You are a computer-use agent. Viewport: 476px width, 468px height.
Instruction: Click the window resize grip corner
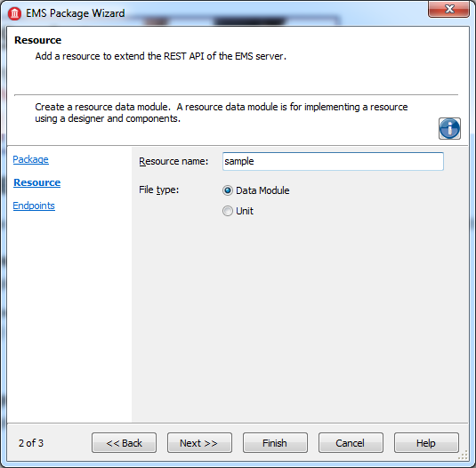[463, 455]
